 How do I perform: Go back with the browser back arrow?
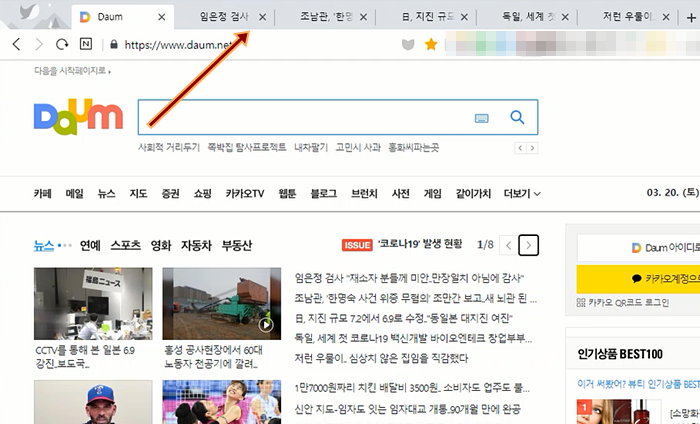coord(17,44)
